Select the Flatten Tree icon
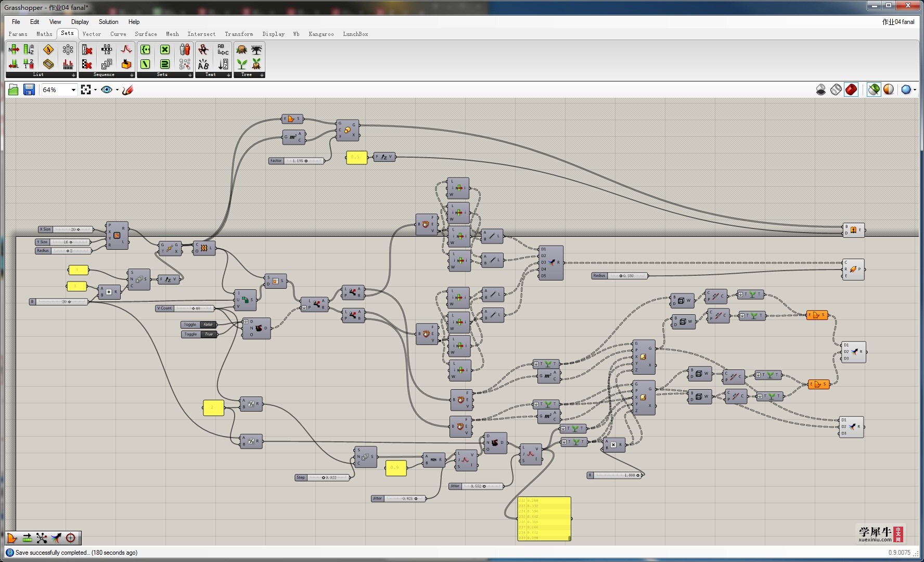Screen dimensions: 924x562 click(x=256, y=49)
